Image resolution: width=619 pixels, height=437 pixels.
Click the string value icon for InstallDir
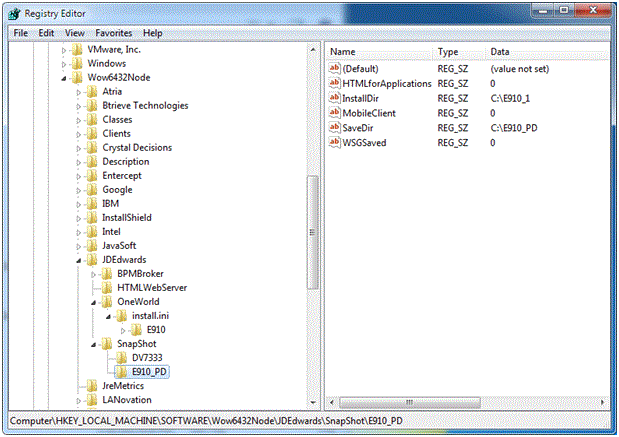pyautogui.click(x=334, y=98)
